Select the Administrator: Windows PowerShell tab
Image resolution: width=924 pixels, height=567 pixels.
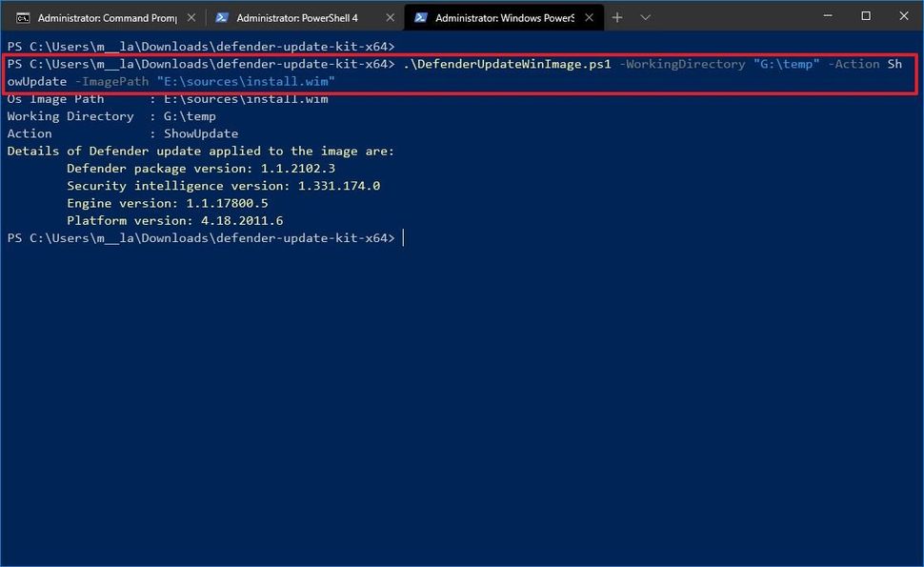505,17
